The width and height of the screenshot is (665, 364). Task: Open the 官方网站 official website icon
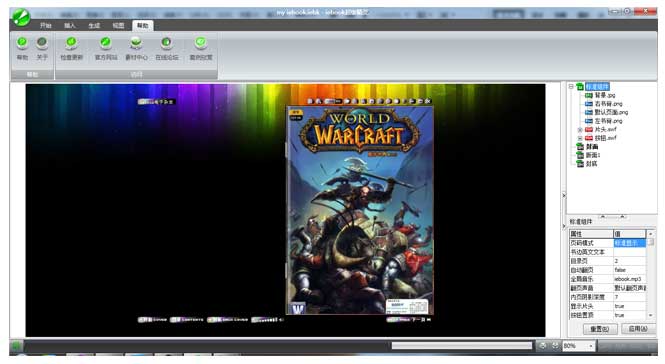(106, 48)
